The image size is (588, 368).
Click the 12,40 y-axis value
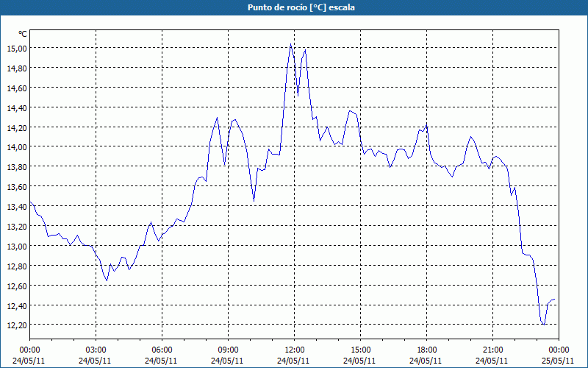tap(17, 306)
